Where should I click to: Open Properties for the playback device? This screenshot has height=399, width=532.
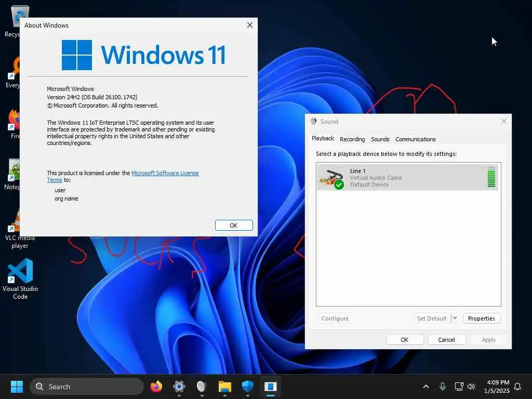pos(482,318)
